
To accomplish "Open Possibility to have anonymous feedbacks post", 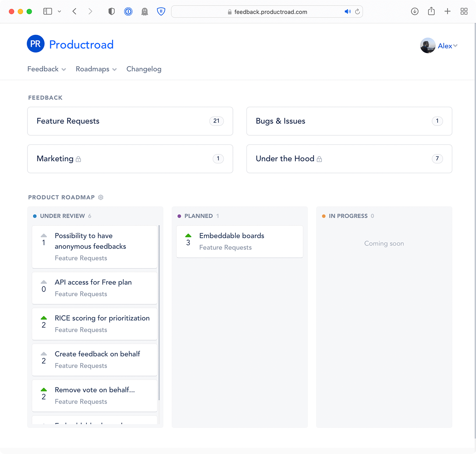I will click(x=90, y=241).
